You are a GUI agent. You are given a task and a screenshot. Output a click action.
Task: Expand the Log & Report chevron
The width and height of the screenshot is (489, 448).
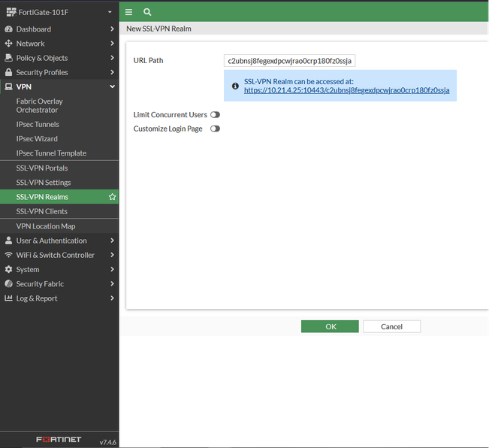tap(112, 298)
